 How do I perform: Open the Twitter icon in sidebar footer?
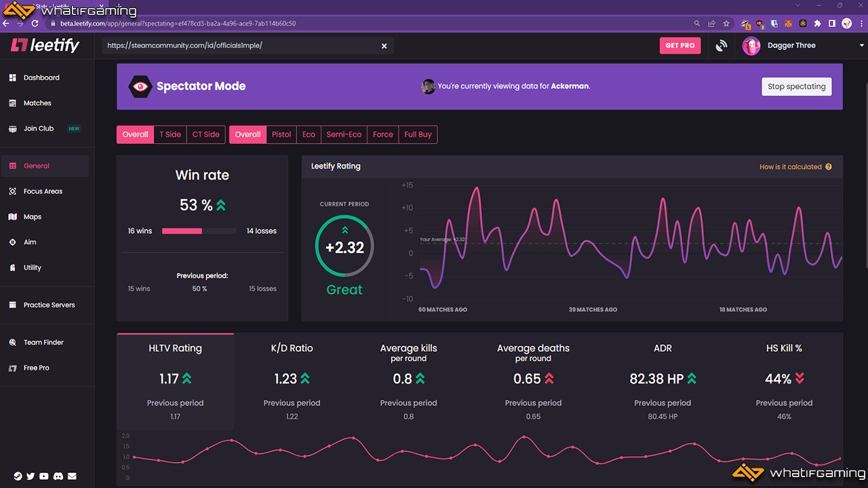31,476
